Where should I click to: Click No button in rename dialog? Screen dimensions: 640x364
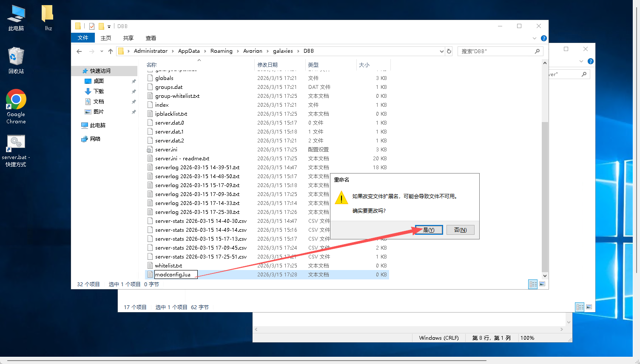tap(460, 230)
